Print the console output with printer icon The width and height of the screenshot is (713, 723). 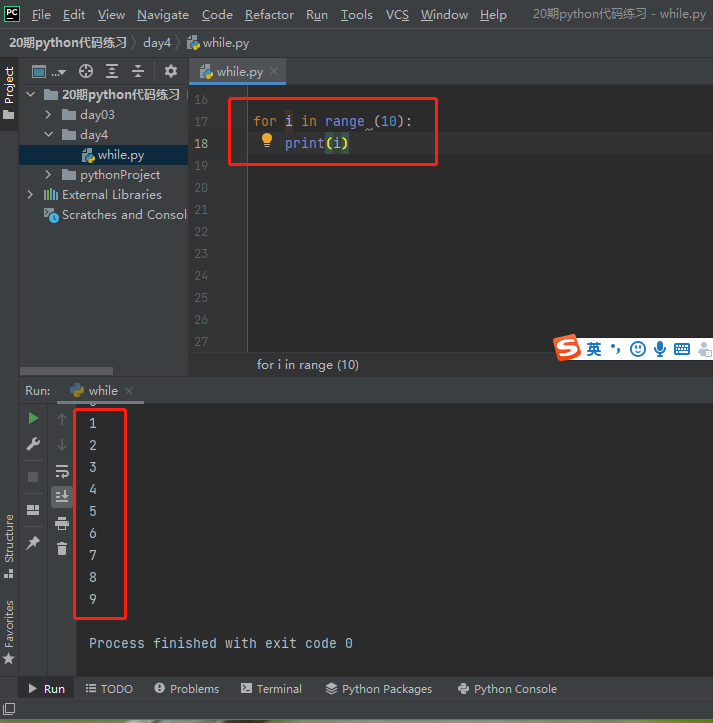click(62, 523)
